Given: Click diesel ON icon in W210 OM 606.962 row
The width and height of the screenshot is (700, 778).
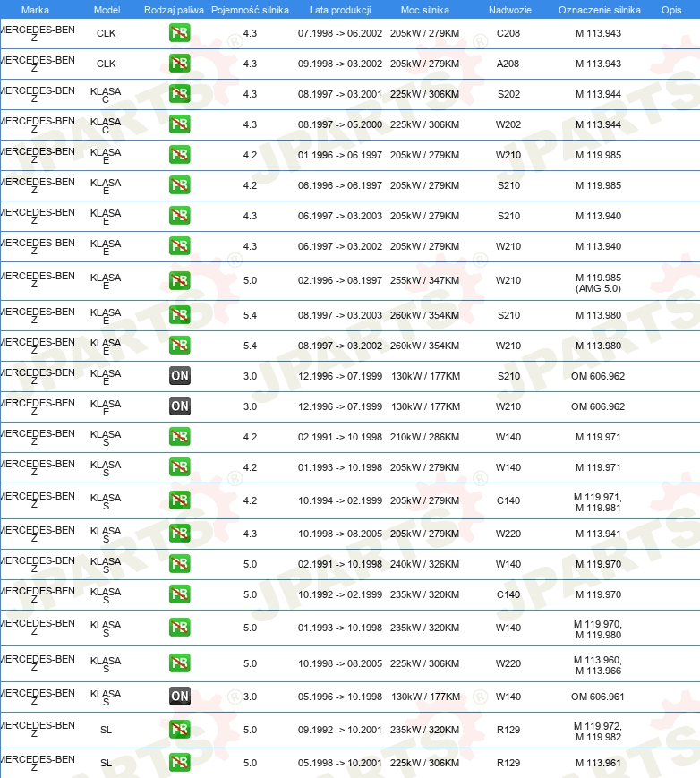Looking at the screenshot, I should (180, 406).
